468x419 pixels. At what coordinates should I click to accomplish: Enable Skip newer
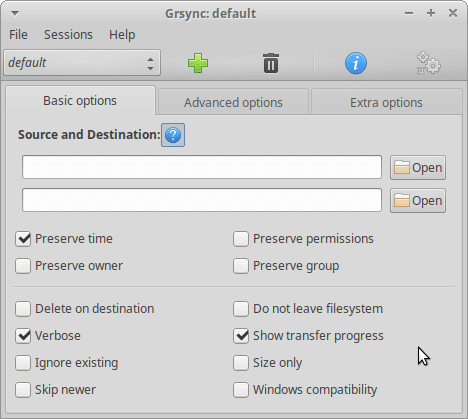[x=23, y=390]
